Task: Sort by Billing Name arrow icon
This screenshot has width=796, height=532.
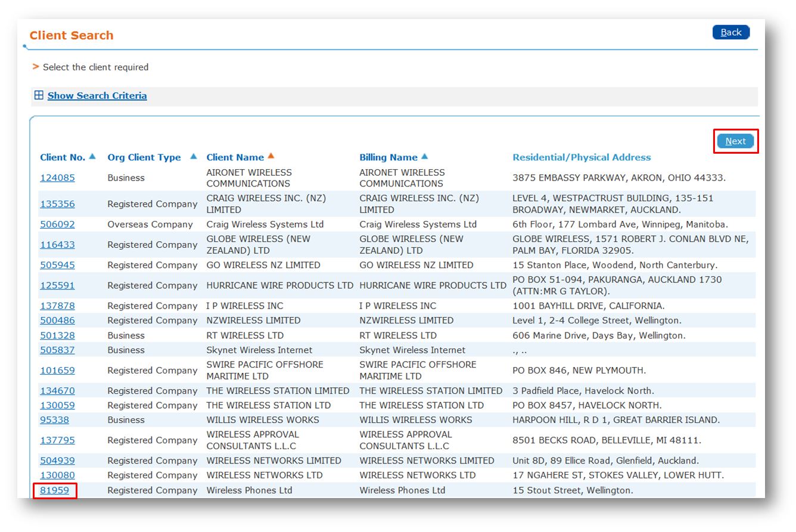Action: click(424, 156)
